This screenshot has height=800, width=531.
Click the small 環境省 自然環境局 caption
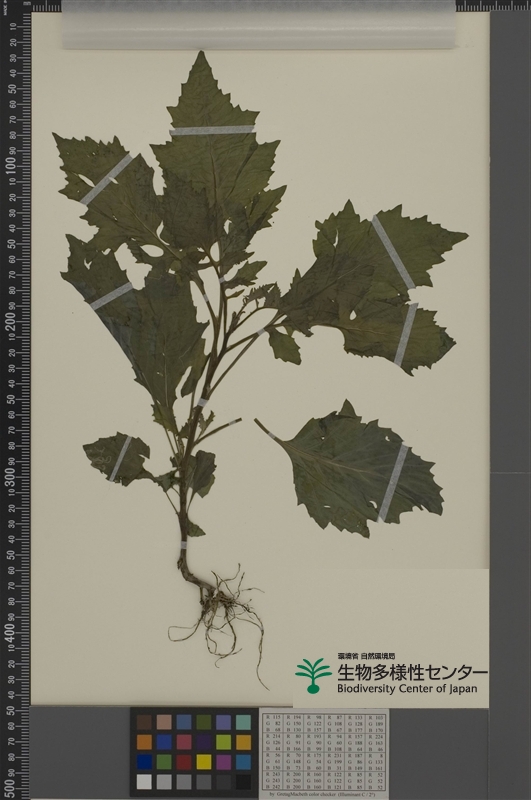coord(366,656)
